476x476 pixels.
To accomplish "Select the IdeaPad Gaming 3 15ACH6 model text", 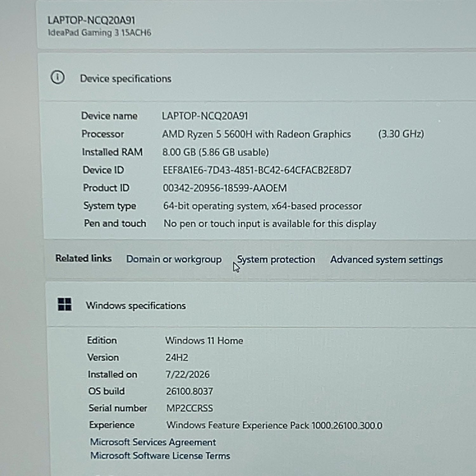I will (99, 33).
